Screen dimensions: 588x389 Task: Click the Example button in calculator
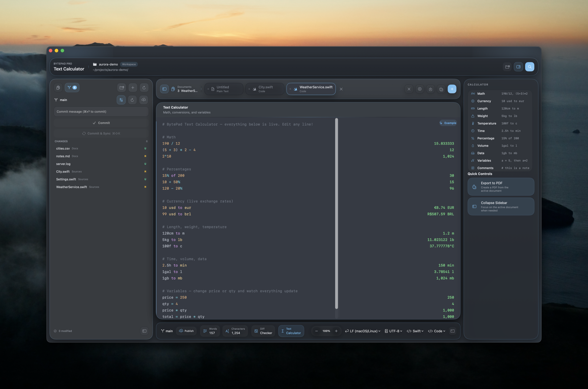point(448,123)
